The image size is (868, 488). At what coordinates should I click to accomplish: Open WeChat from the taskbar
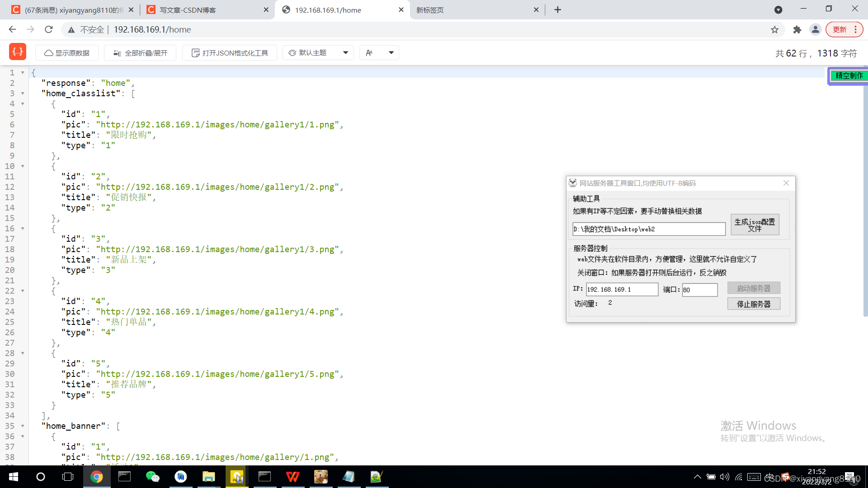(x=152, y=477)
